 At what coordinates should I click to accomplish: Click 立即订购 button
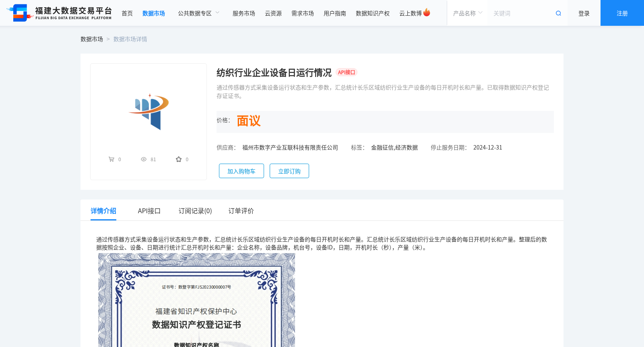(x=289, y=171)
